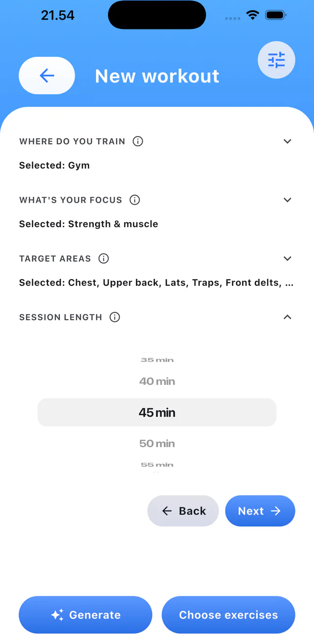Check the Wi-Fi status icon
The image size is (314, 644).
(253, 15)
